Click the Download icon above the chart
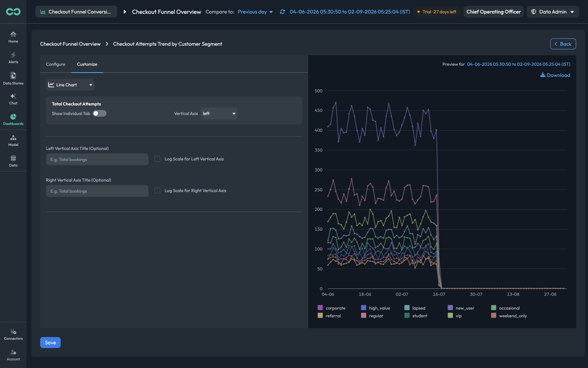Screen dimensions: 588x368 point(543,75)
